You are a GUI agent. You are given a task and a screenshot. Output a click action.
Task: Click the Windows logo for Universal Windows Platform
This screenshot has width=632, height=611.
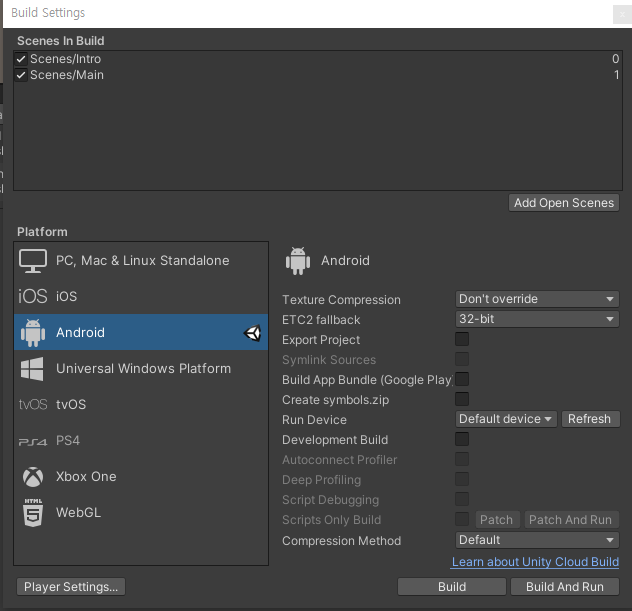click(32, 368)
